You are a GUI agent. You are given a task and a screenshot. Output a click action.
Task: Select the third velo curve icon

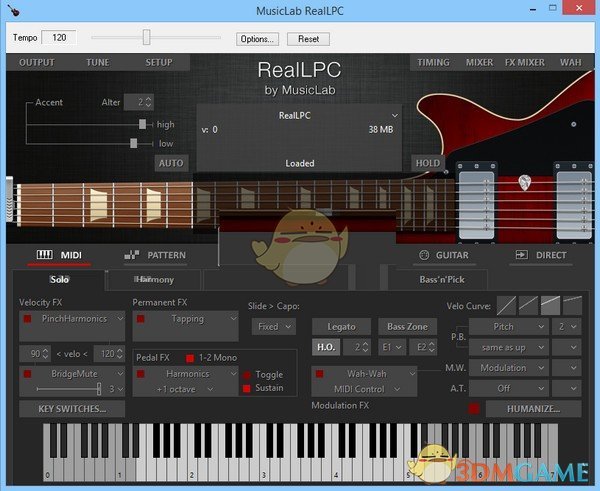click(550, 305)
